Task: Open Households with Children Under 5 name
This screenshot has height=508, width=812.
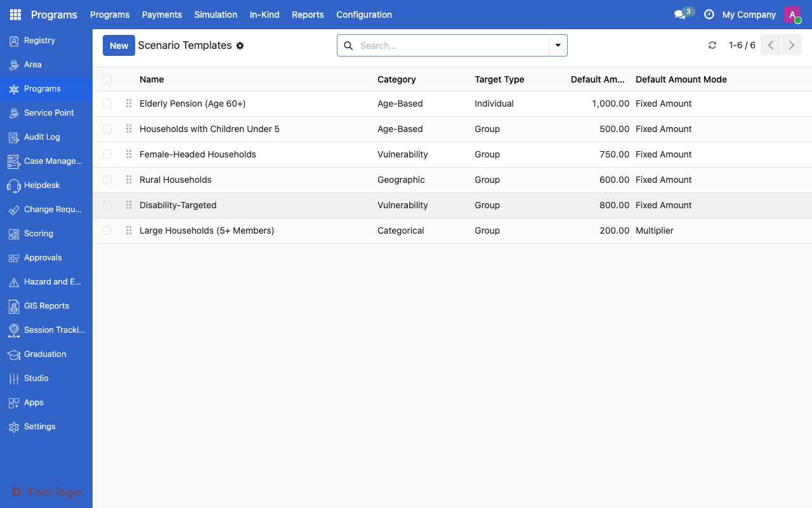Action: point(209,129)
